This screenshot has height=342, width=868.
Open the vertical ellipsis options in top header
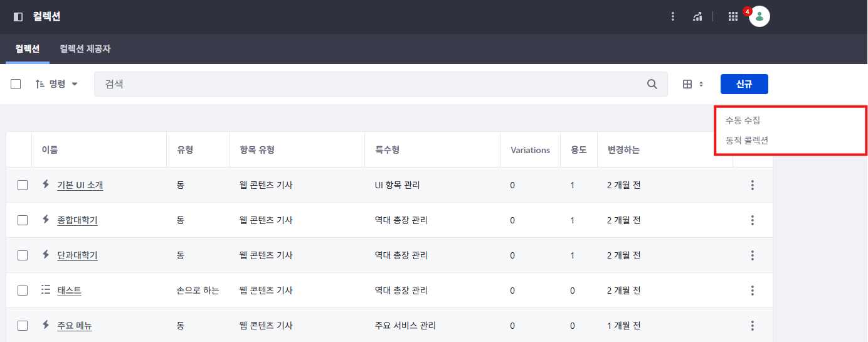coord(673,17)
